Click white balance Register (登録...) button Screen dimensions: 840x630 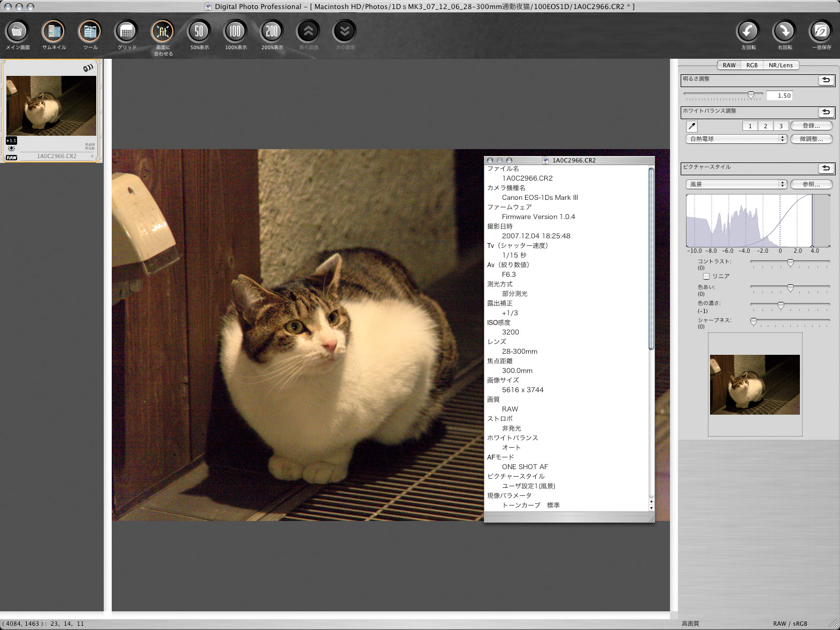point(811,126)
